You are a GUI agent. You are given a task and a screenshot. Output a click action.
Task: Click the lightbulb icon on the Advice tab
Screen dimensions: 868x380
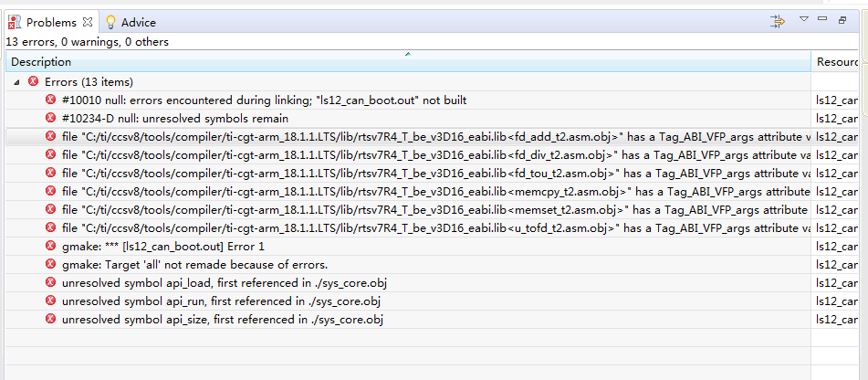tap(111, 22)
